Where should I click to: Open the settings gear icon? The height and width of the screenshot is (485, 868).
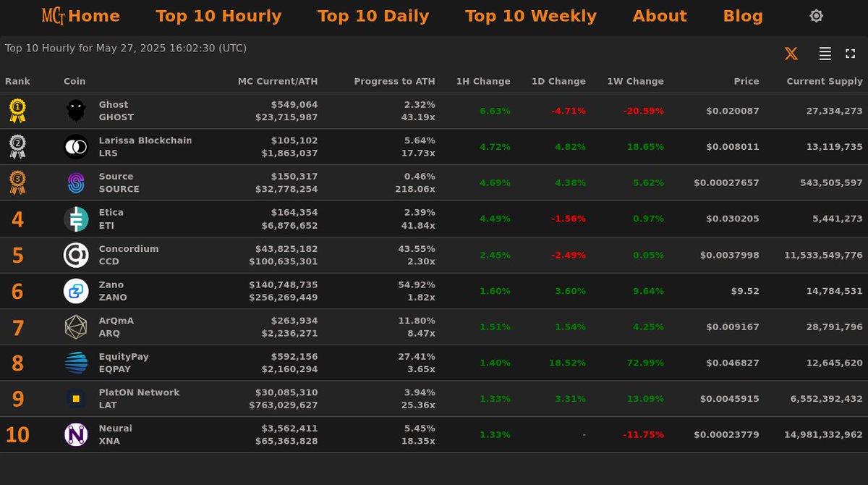click(x=816, y=16)
